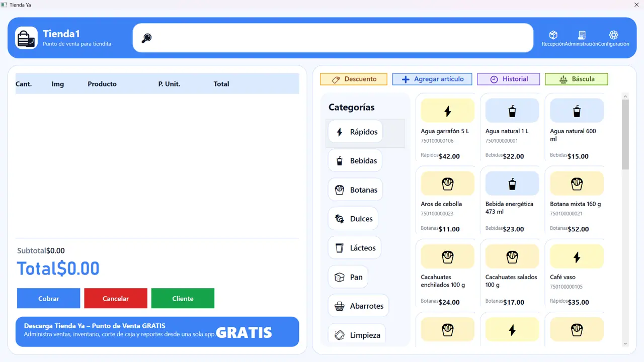Image resolution: width=644 pixels, height=362 pixels.
Task: Click the $24.00 price of Cacahuates enchilados
Action: [449, 302]
